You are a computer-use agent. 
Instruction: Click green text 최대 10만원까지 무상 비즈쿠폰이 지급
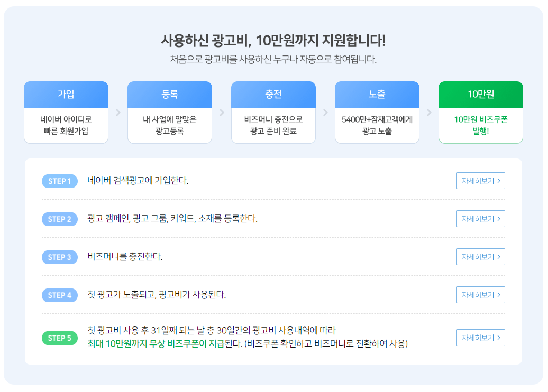(x=156, y=344)
